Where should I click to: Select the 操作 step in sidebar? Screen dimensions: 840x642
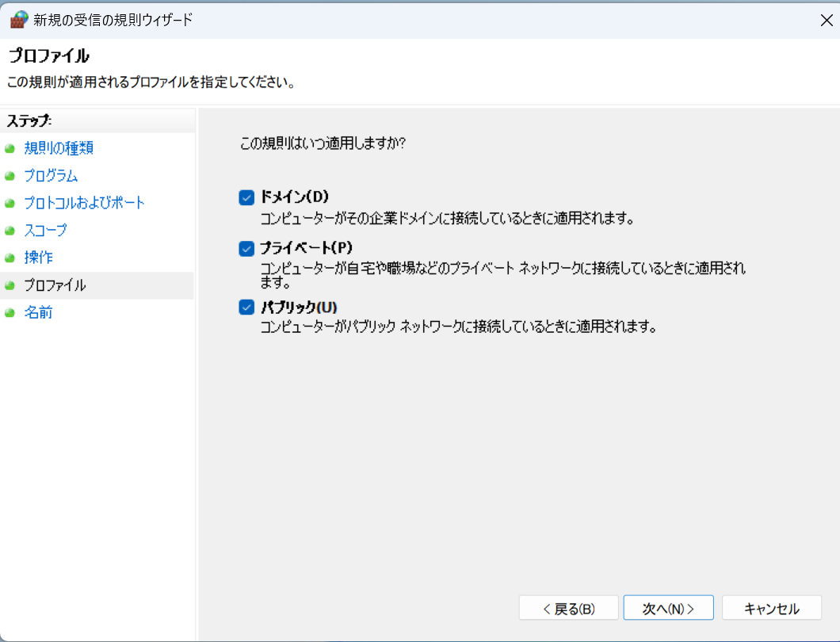point(38,258)
